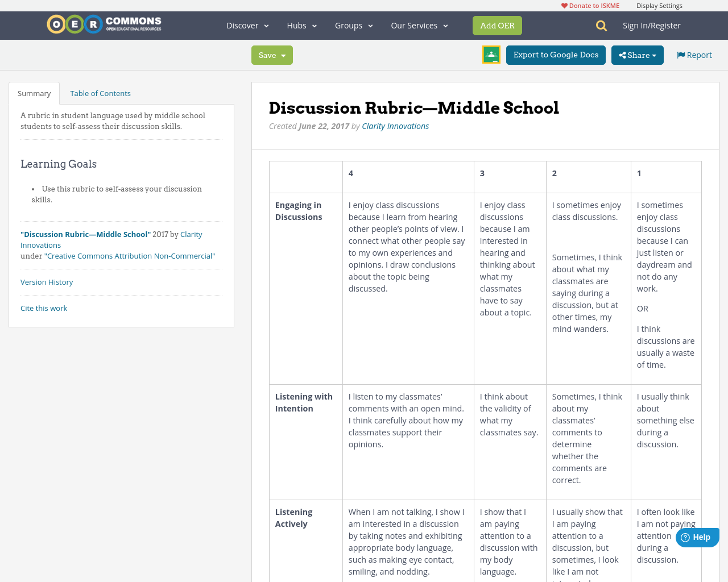Select the Summary tab
The width and height of the screenshot is (728, 582).
[x=34, y=93]
